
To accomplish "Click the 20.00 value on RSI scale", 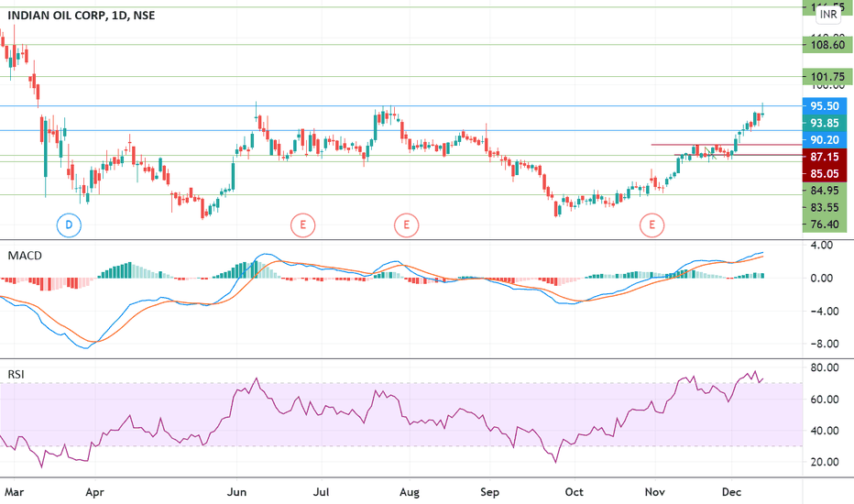I will (x=825, y=462).
